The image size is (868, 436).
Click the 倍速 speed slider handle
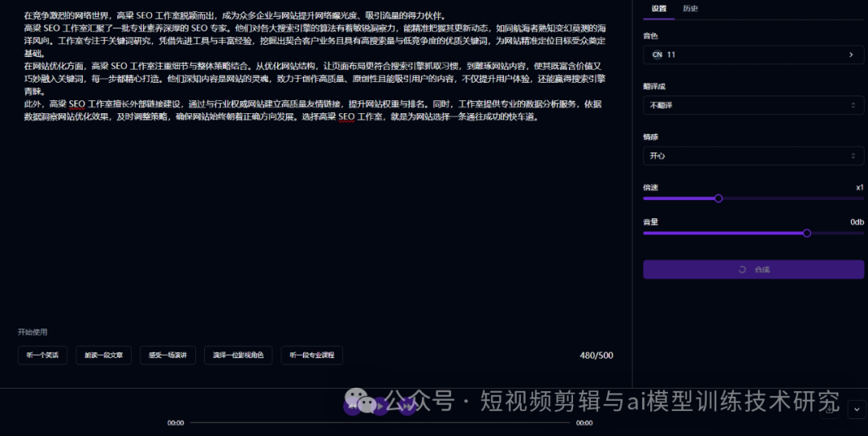coord(718,198)
